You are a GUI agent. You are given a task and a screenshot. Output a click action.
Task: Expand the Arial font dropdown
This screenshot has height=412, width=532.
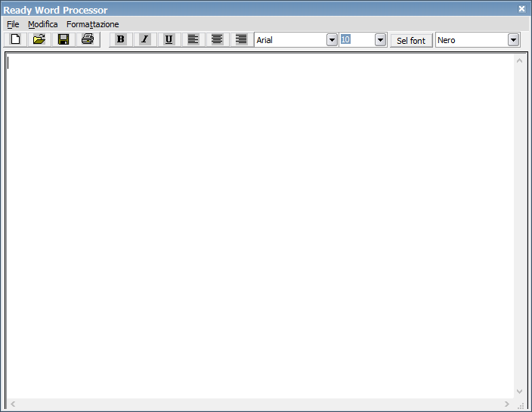point(332,40)
